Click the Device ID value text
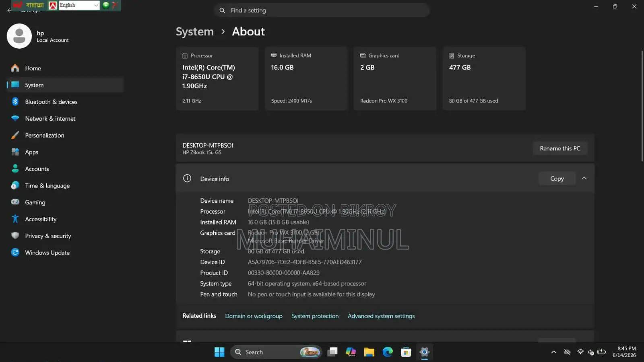This screenshot has width=644, height=362. pos(305,262)
